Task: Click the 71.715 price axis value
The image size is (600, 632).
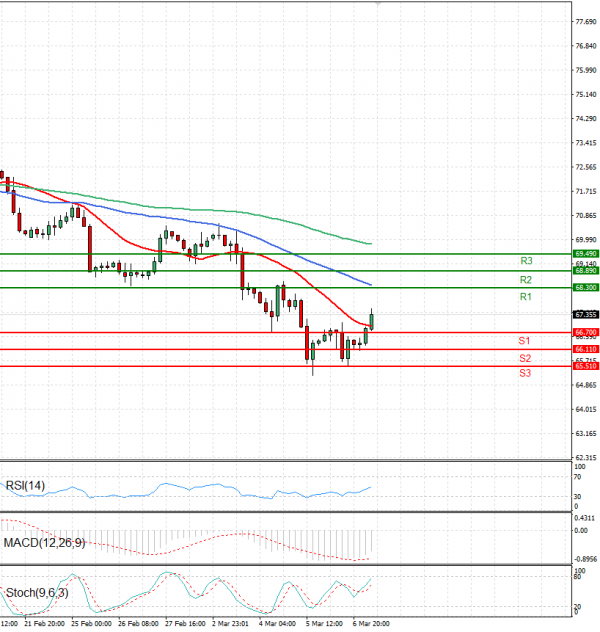Action: [586, 191]
